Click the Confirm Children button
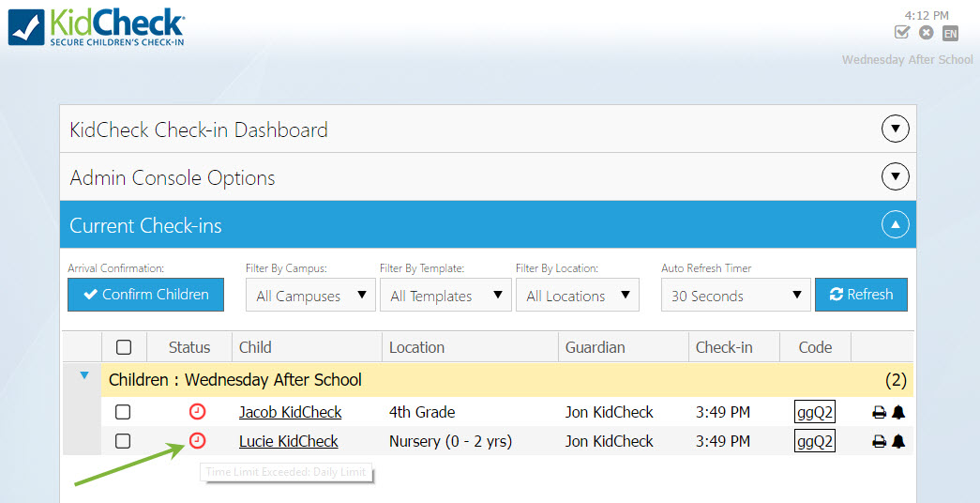This screenshot has height=503, width=980. (x=145, y=295)
